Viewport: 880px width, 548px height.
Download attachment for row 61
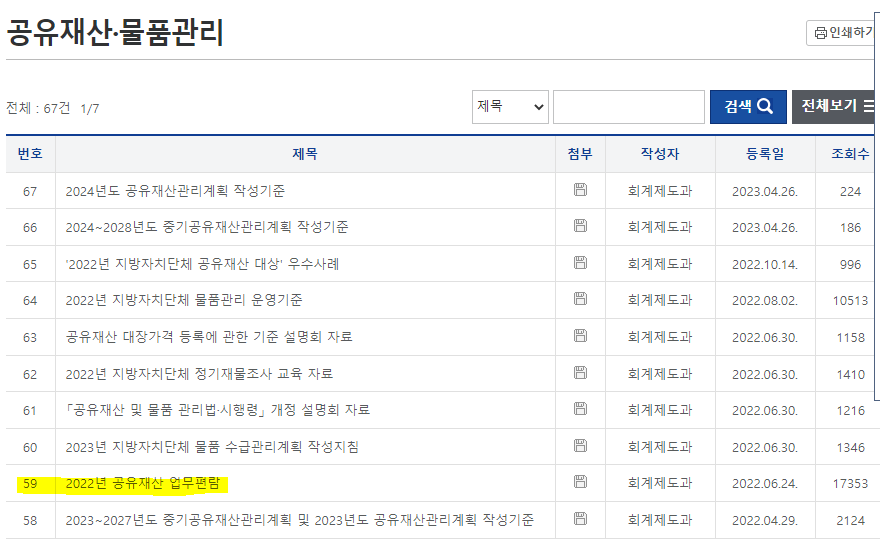point(580,409)
